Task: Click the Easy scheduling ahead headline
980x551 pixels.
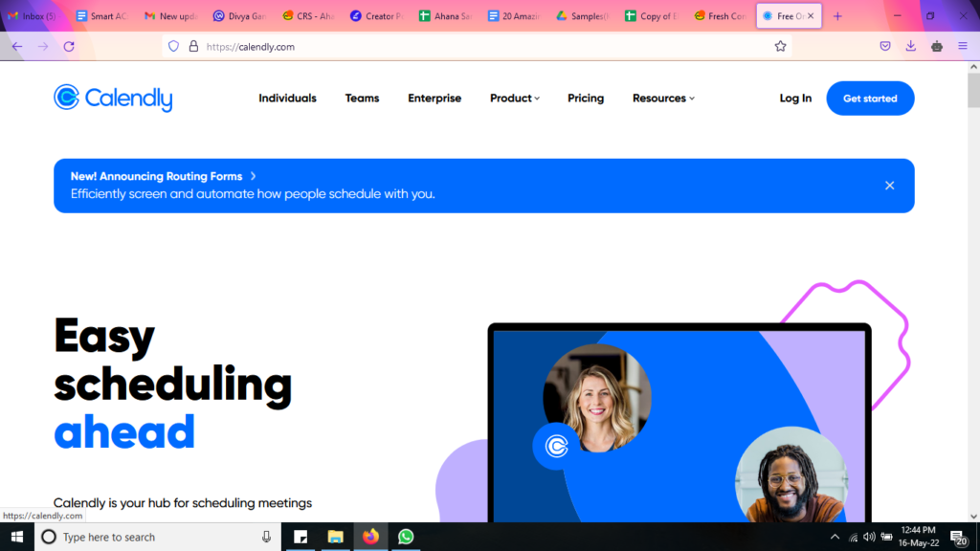Action: [172, 384]
